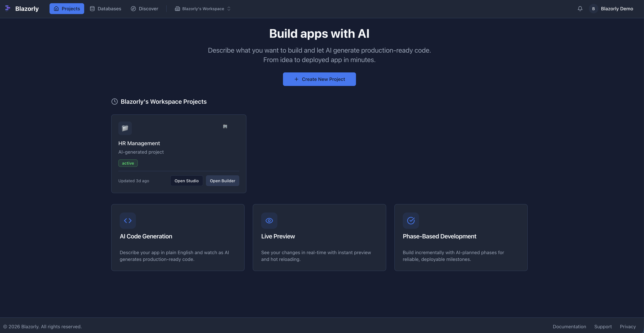Image resolution: width=644 pixels, height=333 pixels.
Task: Open the Blazorly Demo account menu
Action: point(617,9)
